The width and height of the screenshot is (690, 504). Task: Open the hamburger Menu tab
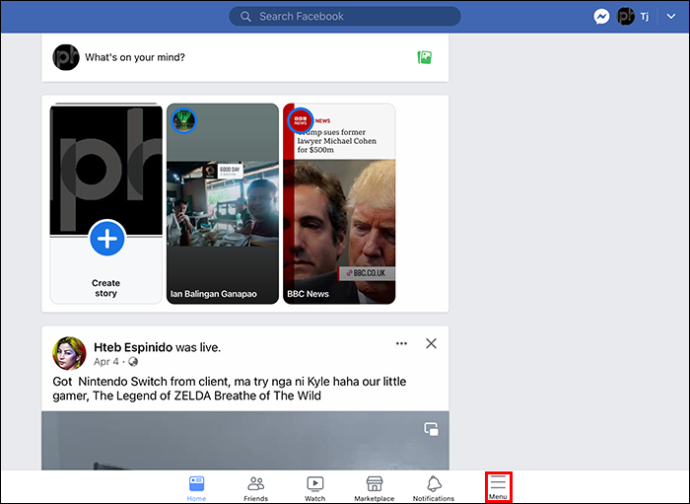click(x=498, y=487)
